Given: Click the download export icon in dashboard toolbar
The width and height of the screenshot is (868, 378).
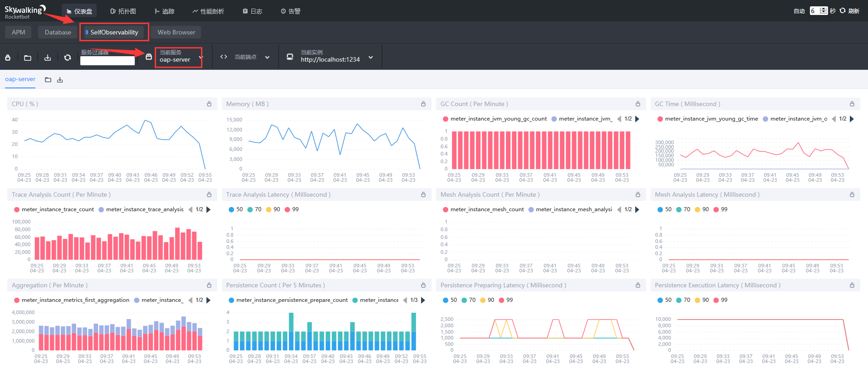Looking at the screenshot, I should pyautogui.click(x=48, y=58).
